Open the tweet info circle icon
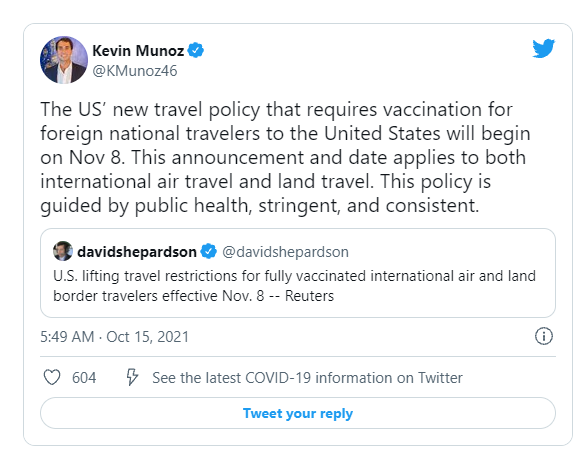The image size is (587, 459). (x=544, y=336)
